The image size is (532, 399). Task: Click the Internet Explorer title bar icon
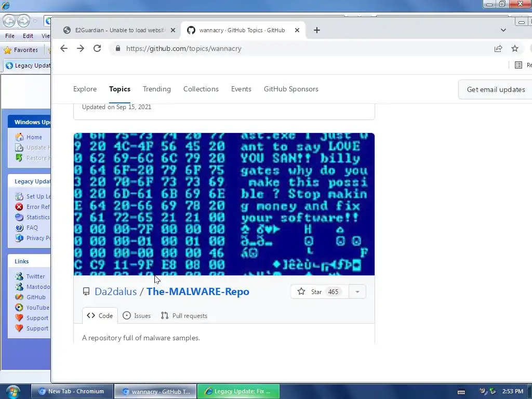(5, 5)
